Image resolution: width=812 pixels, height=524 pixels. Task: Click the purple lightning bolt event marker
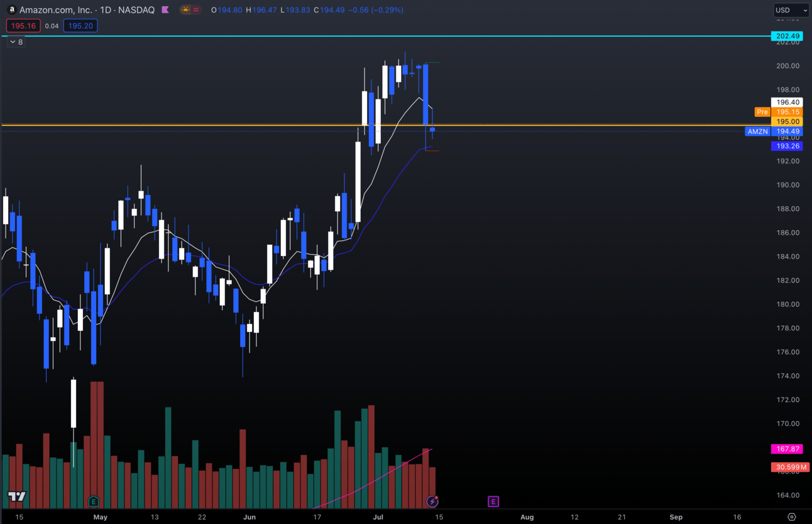coord(432,501)
